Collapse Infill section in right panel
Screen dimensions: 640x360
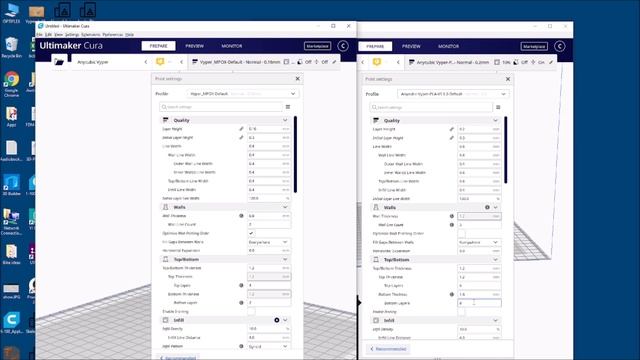(x=495, y=320)
